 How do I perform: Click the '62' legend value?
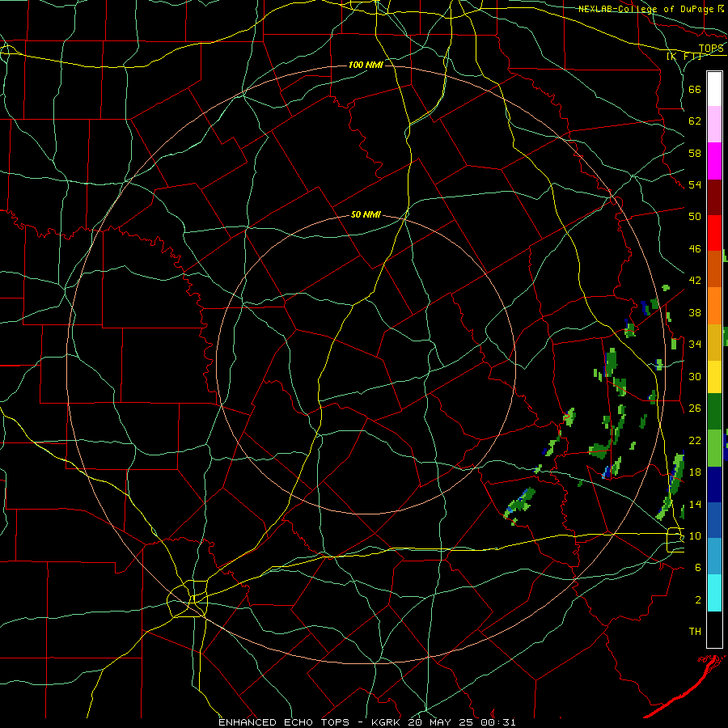tap(695, 121)
